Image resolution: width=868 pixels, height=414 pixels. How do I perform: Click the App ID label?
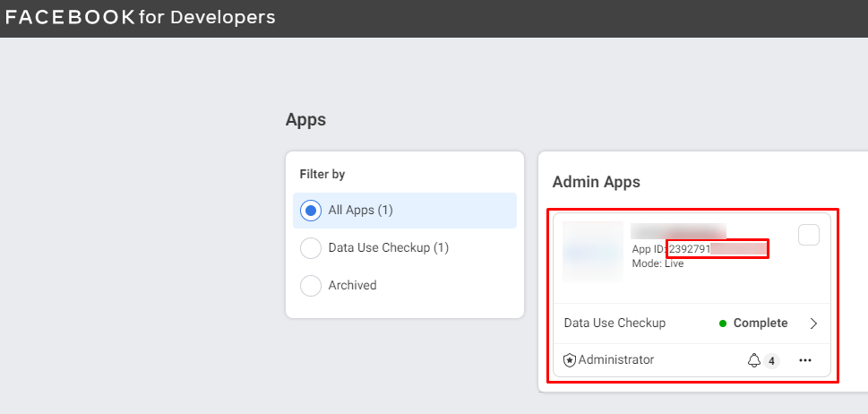(x=649, y=250)
